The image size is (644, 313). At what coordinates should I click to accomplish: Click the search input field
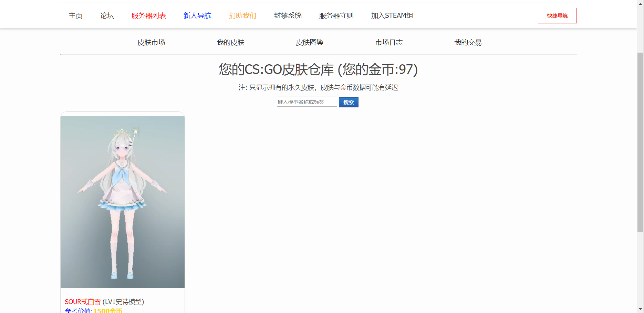point(306,101)
